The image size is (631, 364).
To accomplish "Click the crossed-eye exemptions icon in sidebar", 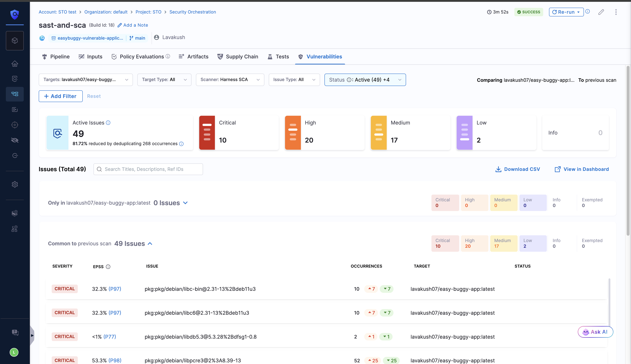I will tap(15, 140).
